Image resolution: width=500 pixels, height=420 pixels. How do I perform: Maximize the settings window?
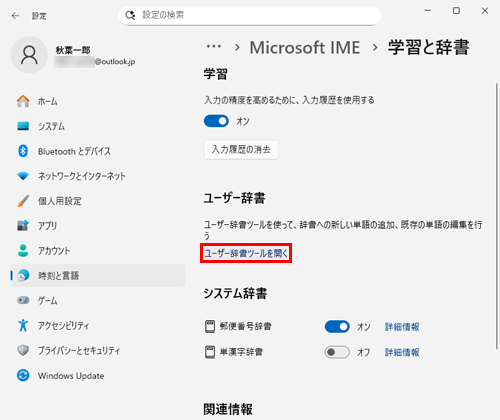pyautogui.click(x=456, y=11)
